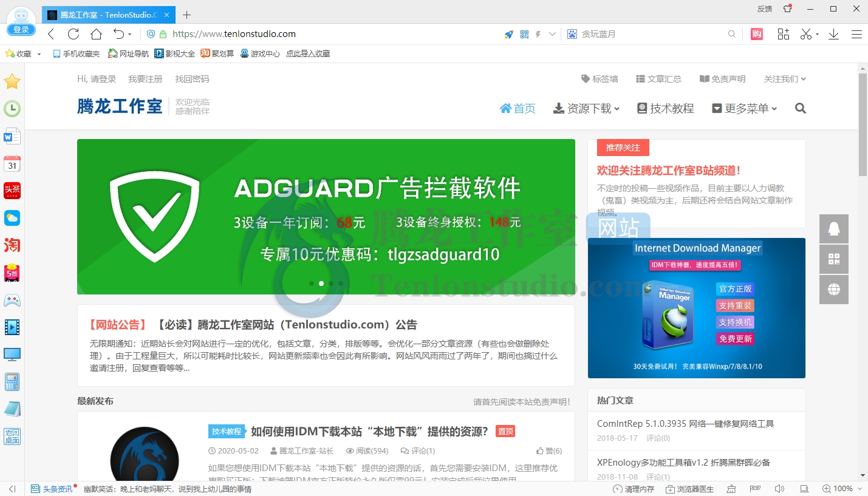Screen dimensions: 868x496
Task: Open the Internet Download Manager ad image
Action: (x=697, y=308)
